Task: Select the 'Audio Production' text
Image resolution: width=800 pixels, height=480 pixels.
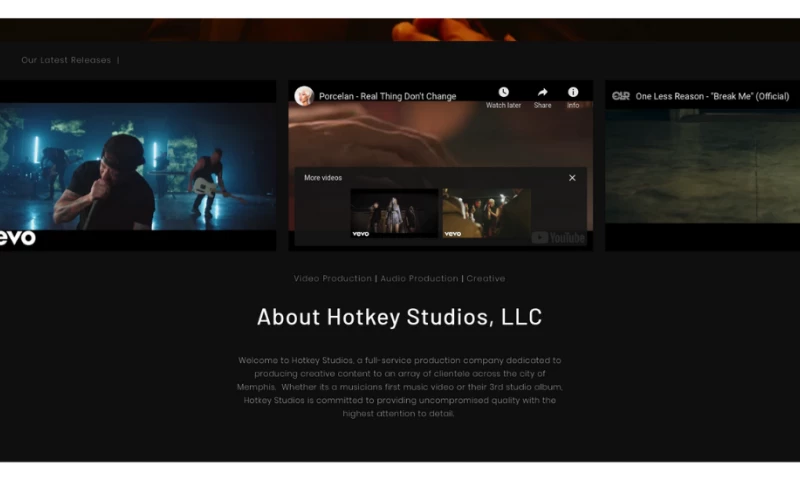Action: (x=419, y=279)
